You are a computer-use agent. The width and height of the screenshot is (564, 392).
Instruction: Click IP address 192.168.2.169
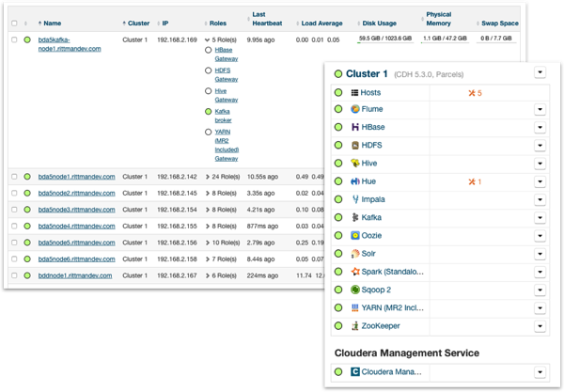coord(177,39)
